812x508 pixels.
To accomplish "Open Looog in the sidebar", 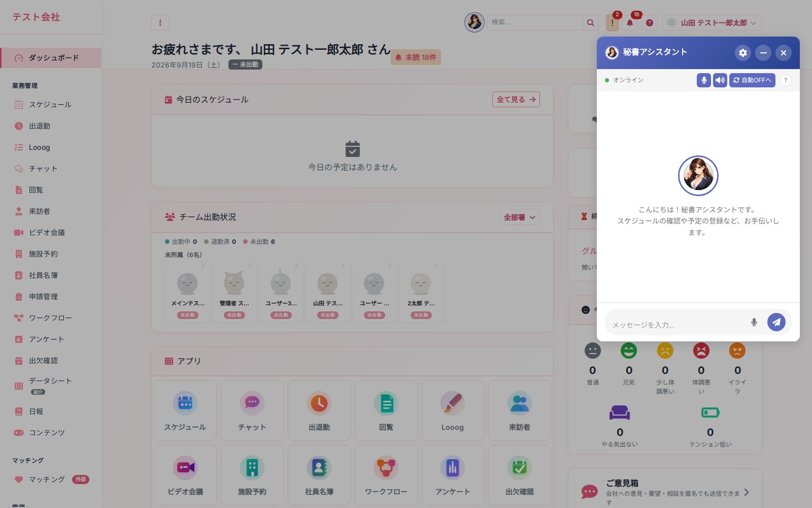I will tap(51, 147).
